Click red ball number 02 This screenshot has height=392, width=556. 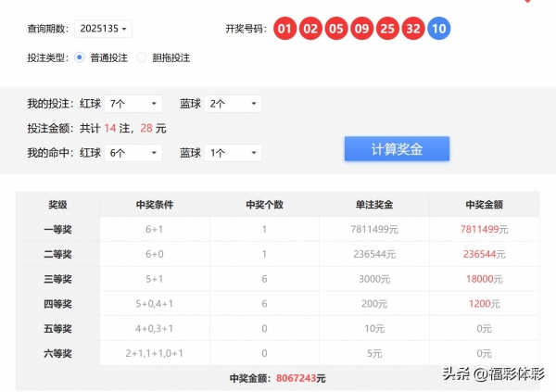click(x=310, y=29)
